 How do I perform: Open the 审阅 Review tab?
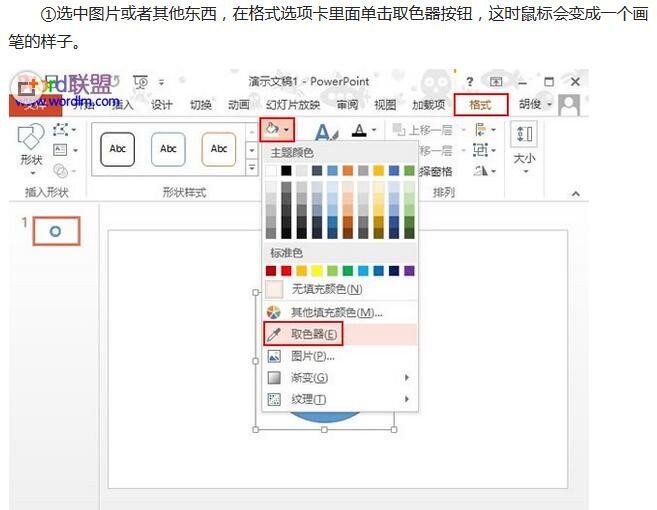(x=347, y=105)
